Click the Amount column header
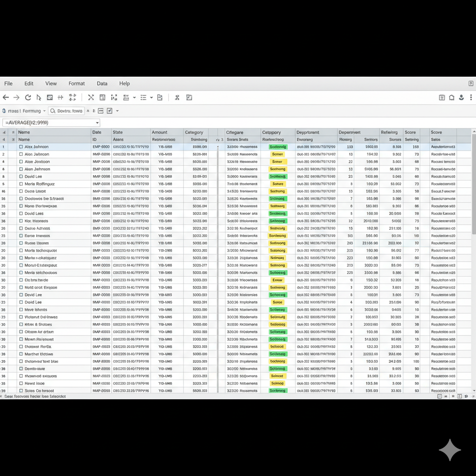The height and width of the screenshot is (476, 476). [x=159, y=132]
